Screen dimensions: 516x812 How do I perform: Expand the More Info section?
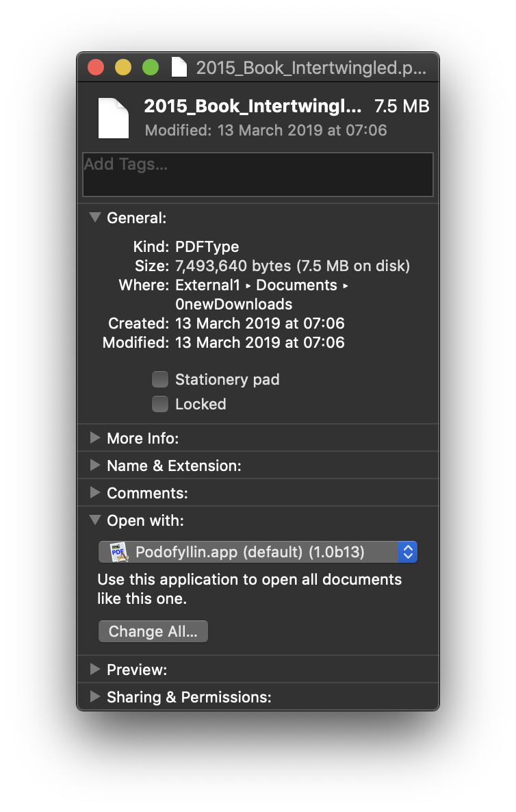point(95,438)
